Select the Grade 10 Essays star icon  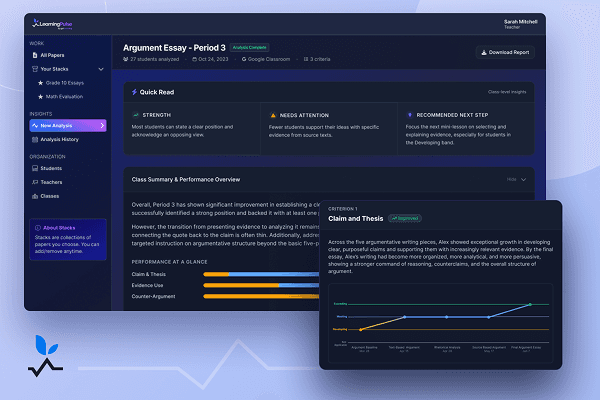tap(41, 83)
